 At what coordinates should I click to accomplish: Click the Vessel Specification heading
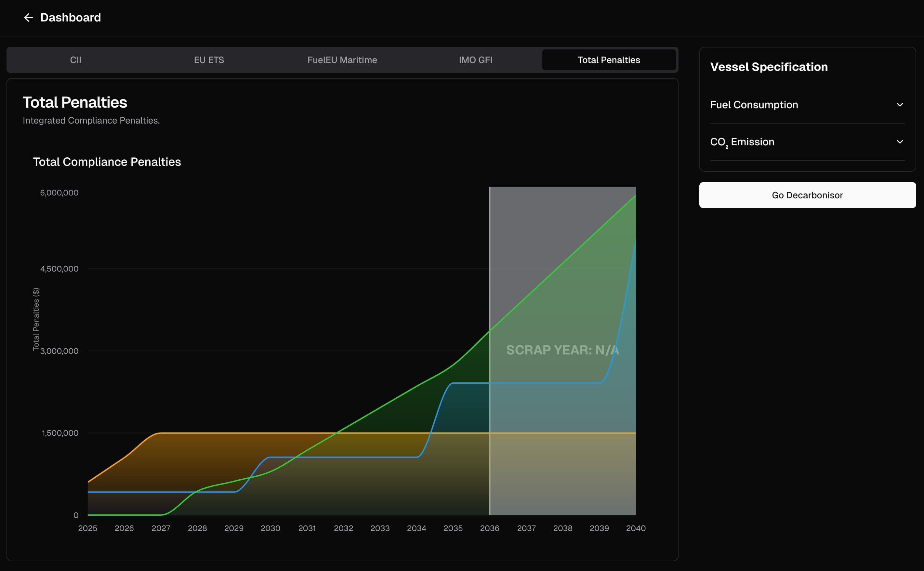(x=769, y=67)
